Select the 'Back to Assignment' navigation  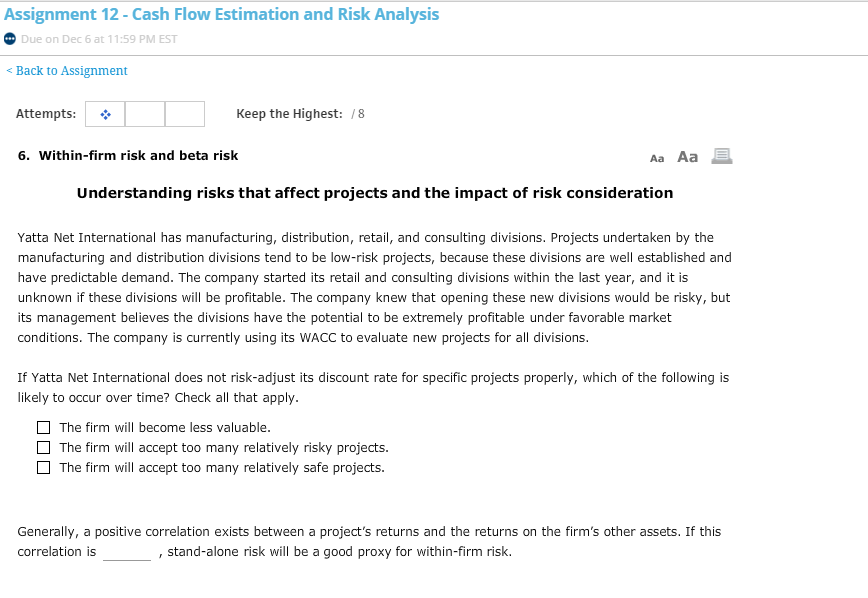66,70
